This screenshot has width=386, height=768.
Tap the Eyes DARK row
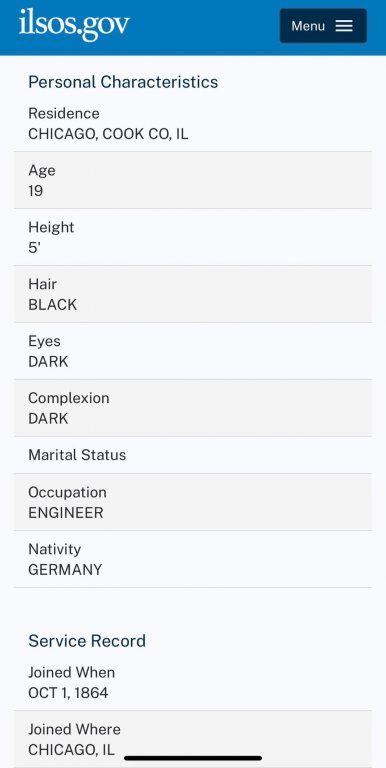tap(193, 351)
